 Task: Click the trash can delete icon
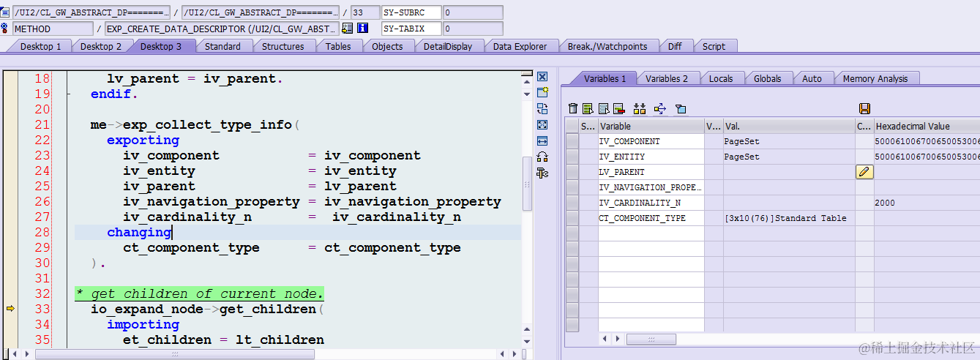(573, 108)
